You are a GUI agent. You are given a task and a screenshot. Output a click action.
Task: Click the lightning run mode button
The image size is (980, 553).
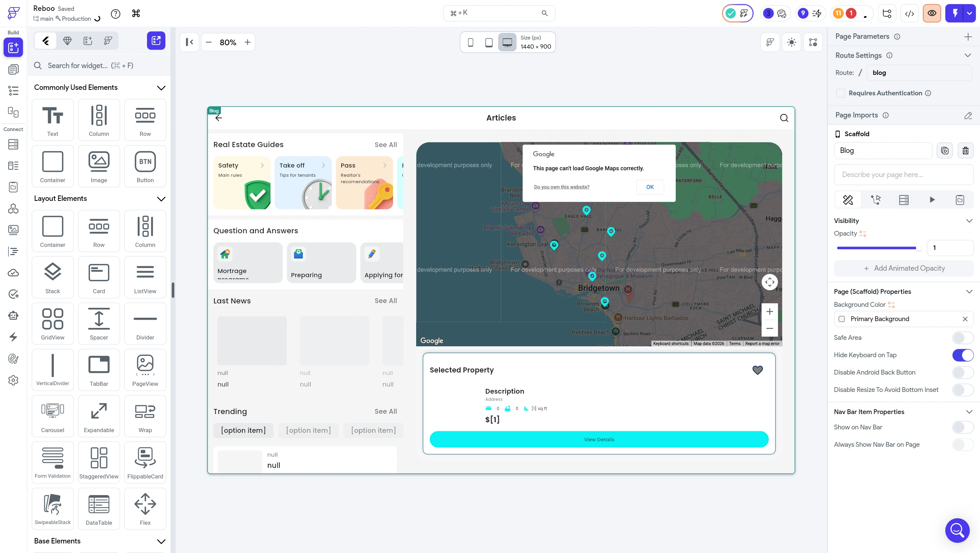pos(955,14)
